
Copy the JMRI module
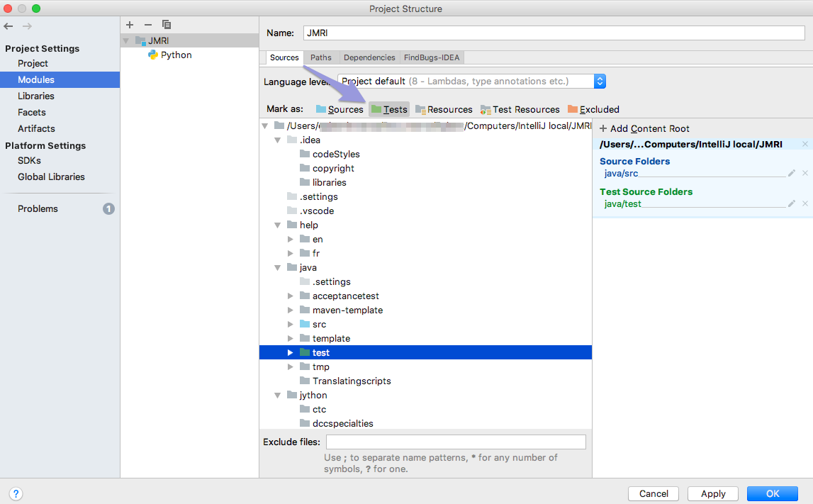coord(166,24)
